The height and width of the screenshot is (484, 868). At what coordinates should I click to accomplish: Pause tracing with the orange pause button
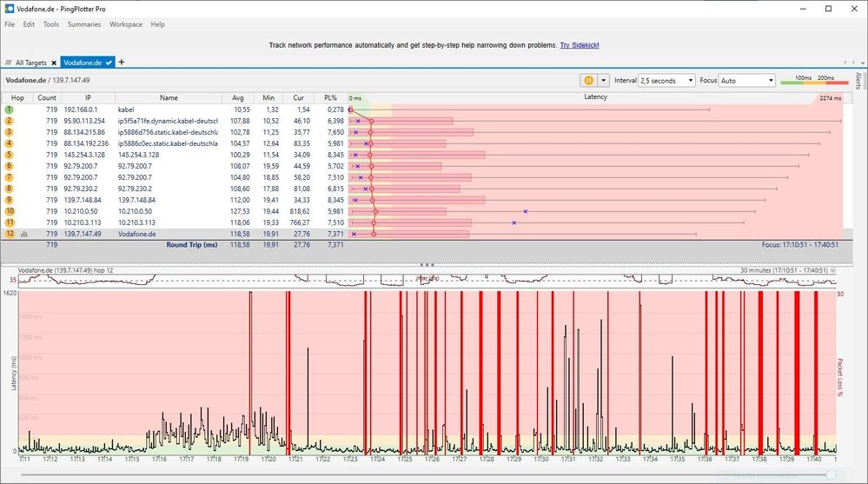coord(588,80)
